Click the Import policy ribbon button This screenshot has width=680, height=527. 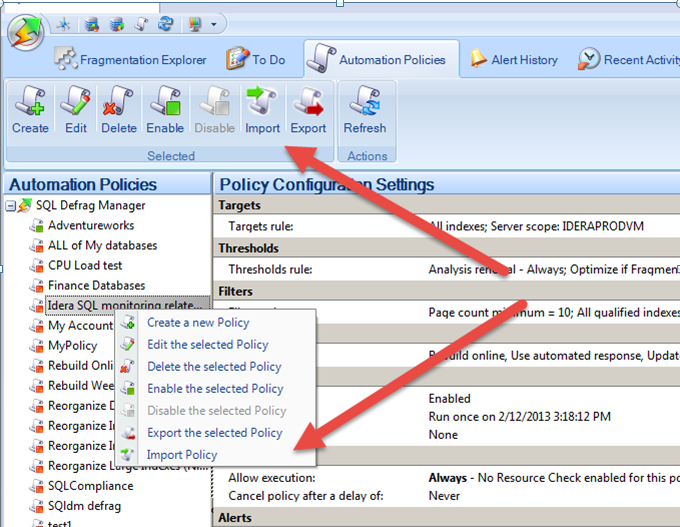[262, 110]
